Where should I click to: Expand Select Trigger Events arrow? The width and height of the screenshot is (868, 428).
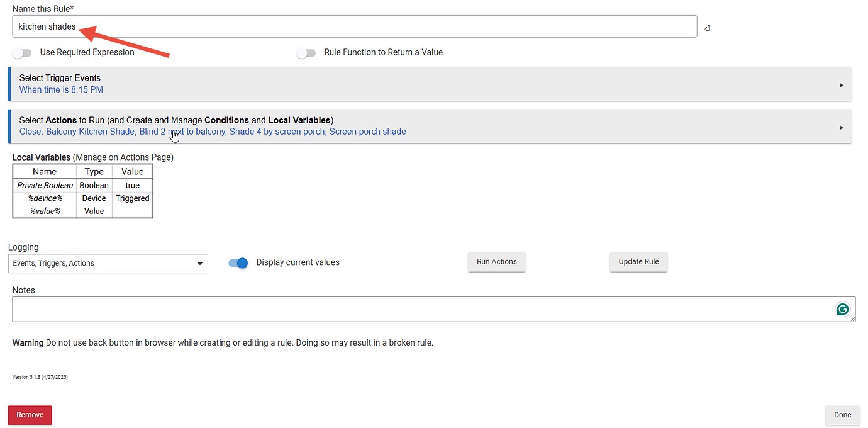[841, 85]
